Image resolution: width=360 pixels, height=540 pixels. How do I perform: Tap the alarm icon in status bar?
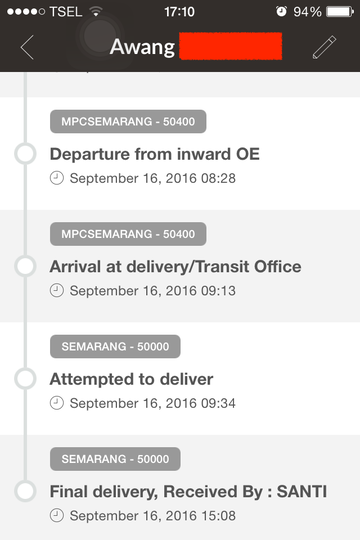click(281, 11)
